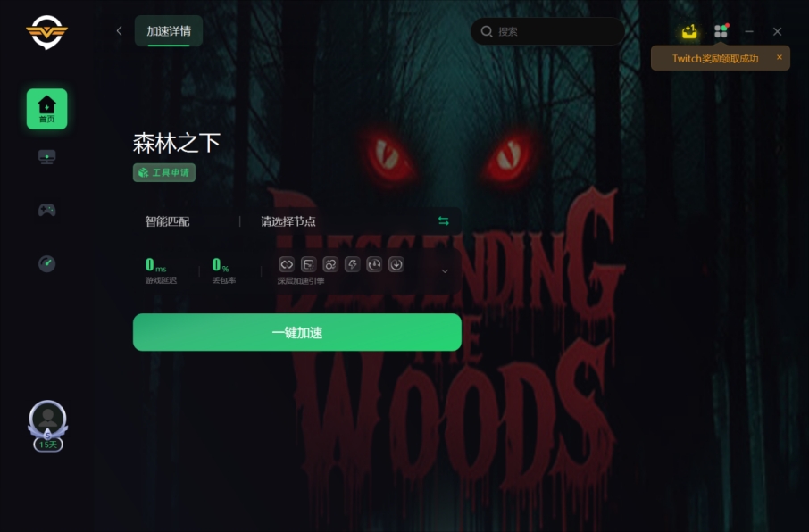Toggle the link-style acceleration engine icon

(288, 264)
